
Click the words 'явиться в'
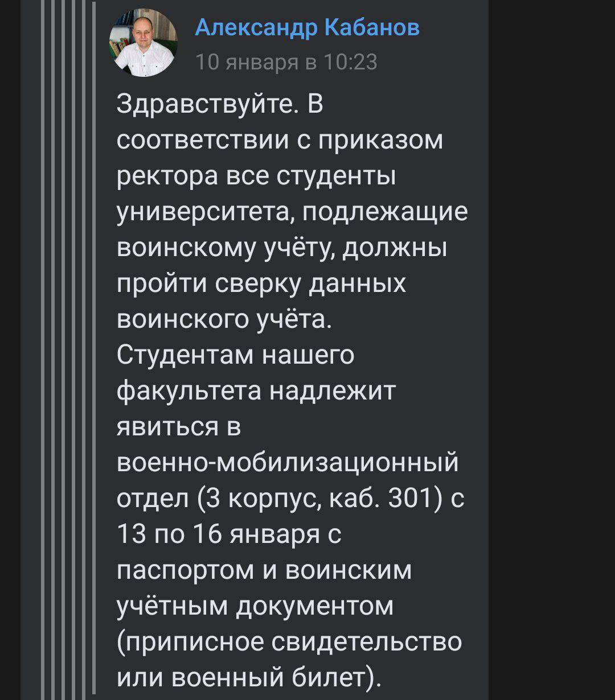179,427
